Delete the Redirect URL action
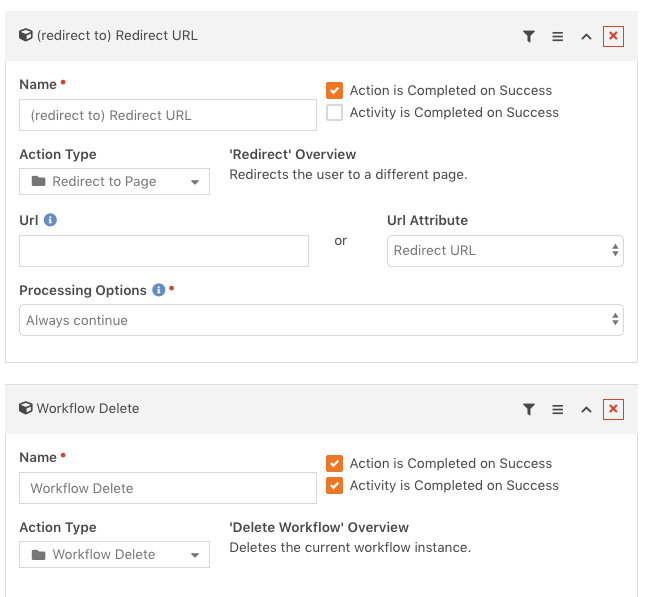 click(613, 36)
